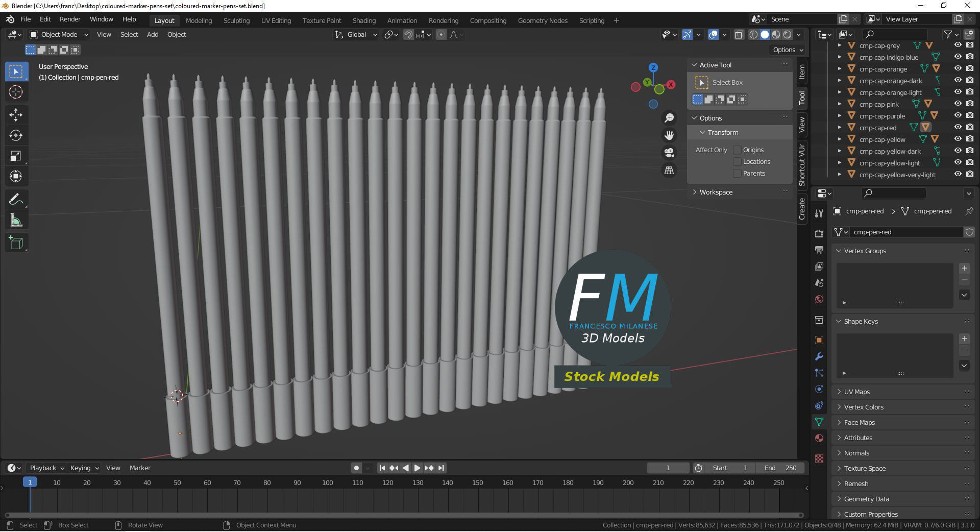Open the Add menu in viewport header
980x532 pixels.
point(153,34)
